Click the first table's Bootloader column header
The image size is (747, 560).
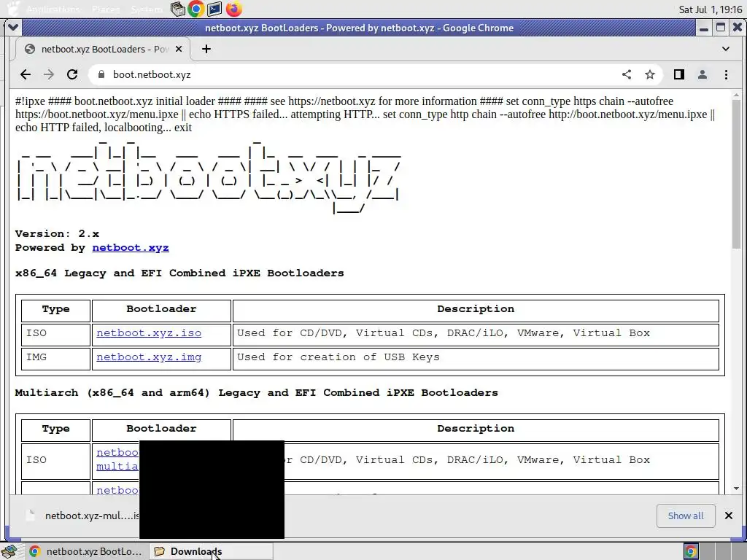tap(161, 309)
